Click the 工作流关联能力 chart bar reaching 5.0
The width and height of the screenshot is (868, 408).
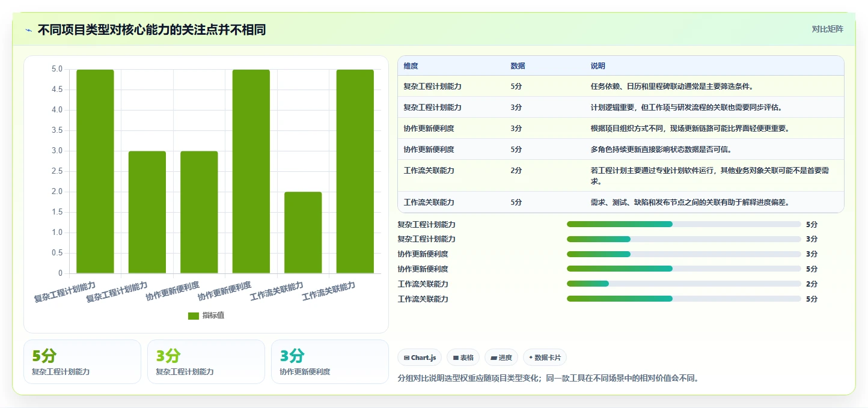pos(355,171)
